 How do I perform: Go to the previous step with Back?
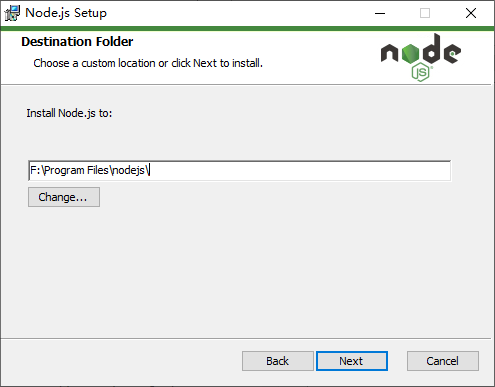pos(278,361)
